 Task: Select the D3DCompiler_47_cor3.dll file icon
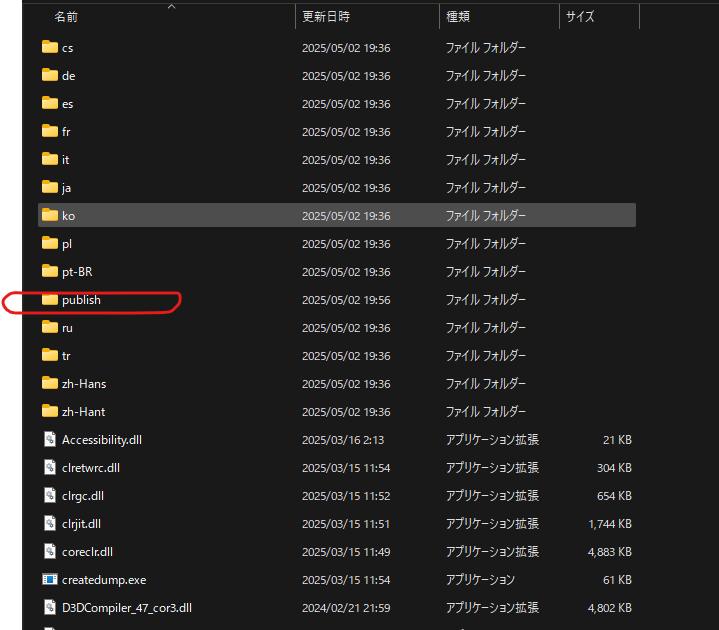point(50,608)
